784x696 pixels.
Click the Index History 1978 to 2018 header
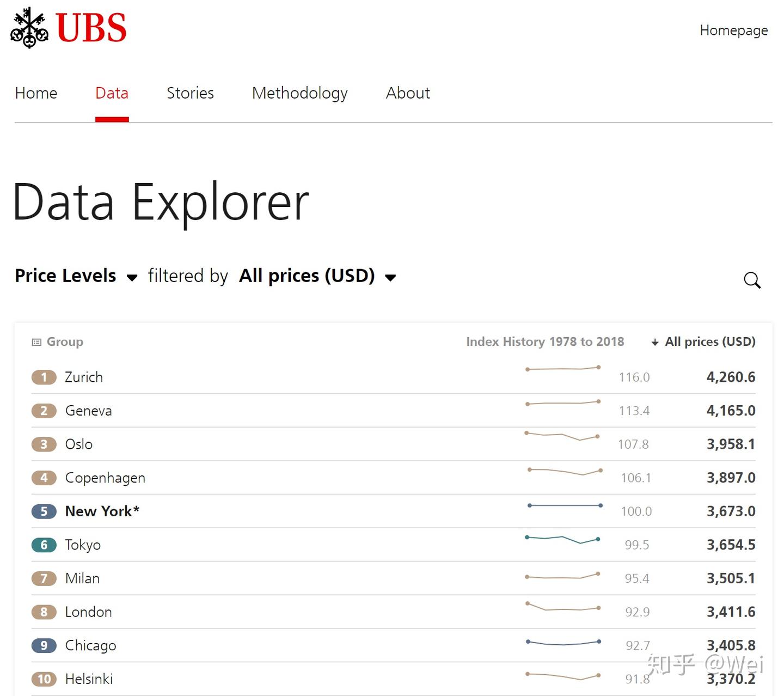point(545,342)
